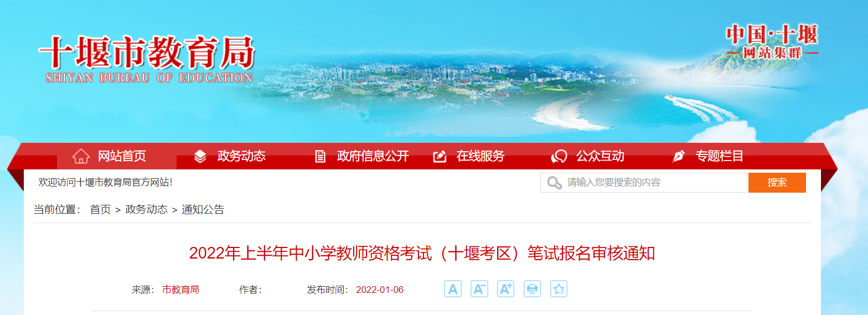
Task: Click the orange 搜索 button
Action: click(x=777, y=183)
